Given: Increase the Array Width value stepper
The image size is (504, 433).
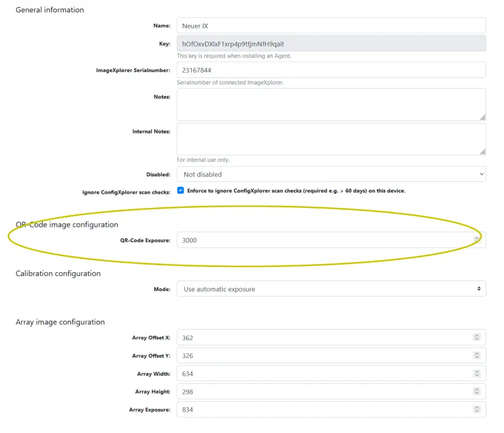Looking at the screenshot, I should 477,372.
